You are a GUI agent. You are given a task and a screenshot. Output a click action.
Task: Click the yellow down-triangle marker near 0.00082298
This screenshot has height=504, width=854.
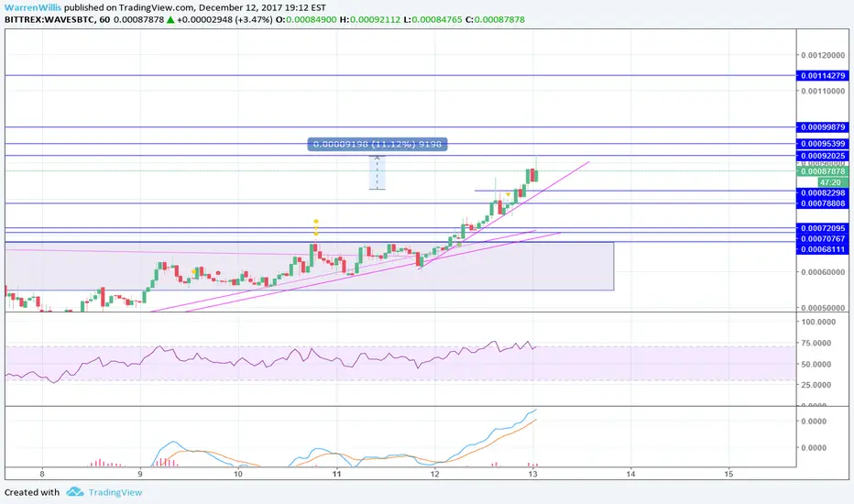coord(509,194)
